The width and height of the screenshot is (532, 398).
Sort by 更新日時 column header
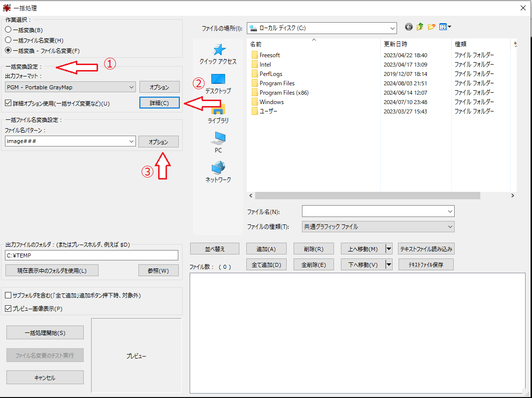pos(415,44)
